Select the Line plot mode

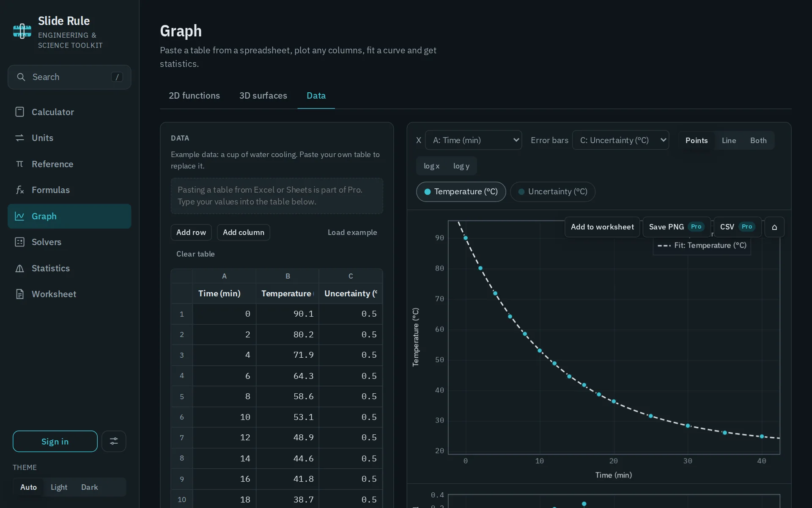coord(729,141)
